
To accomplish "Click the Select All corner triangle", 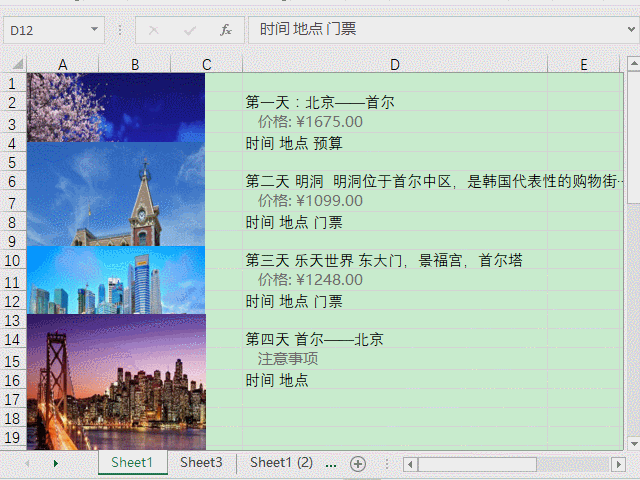I will click(17, 64).
